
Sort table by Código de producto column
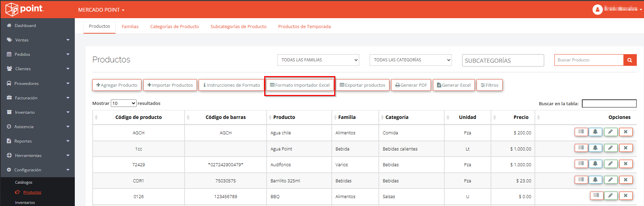click(x=138, y=117)
